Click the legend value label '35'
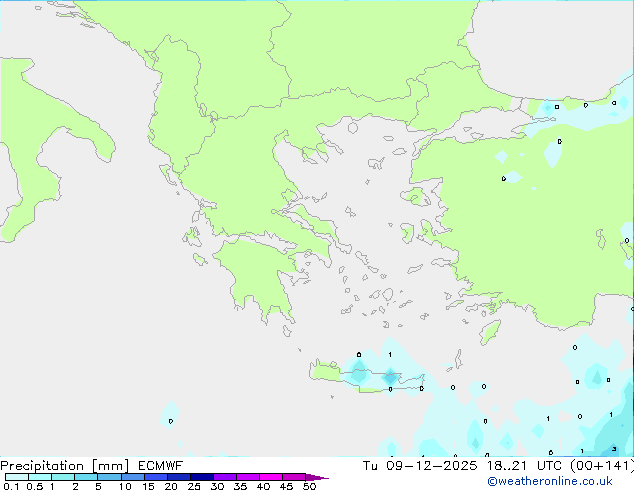 point(240,486)
